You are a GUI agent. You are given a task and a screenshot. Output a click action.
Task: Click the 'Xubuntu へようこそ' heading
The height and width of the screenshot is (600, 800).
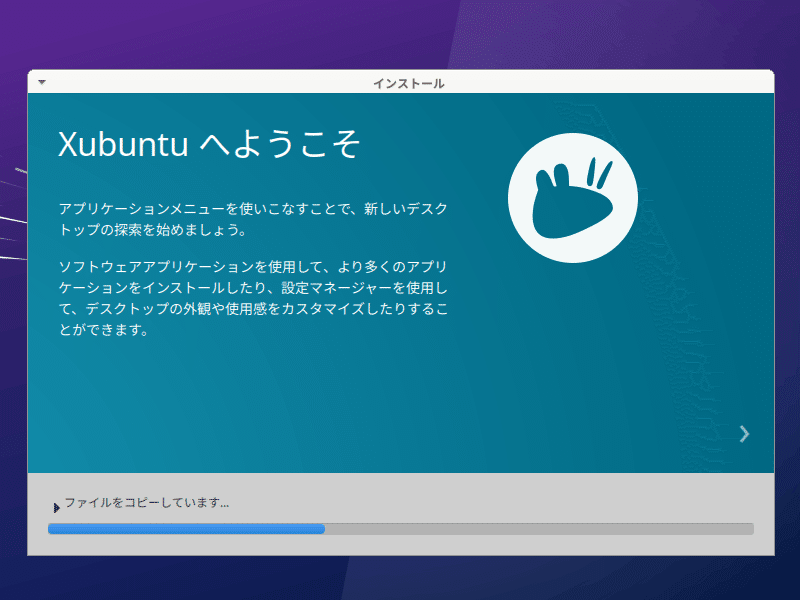pyautogui.click(x=209, y=143)
